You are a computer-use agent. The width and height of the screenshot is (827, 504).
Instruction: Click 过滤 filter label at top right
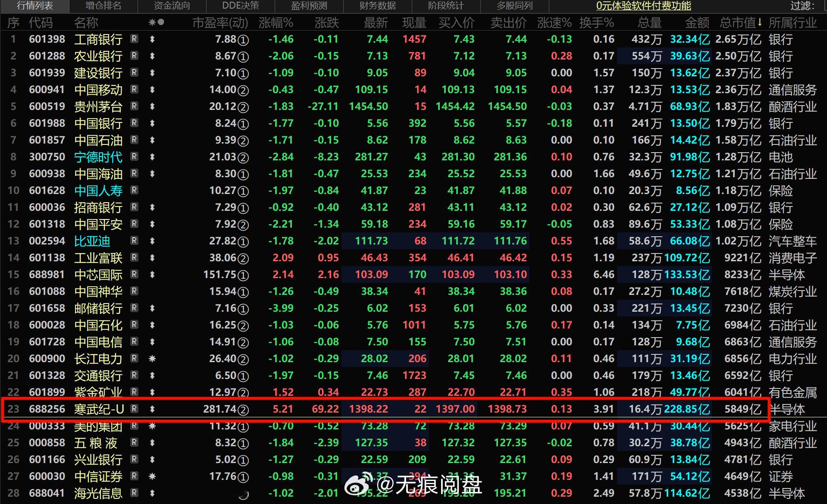[x=802, y=6]
